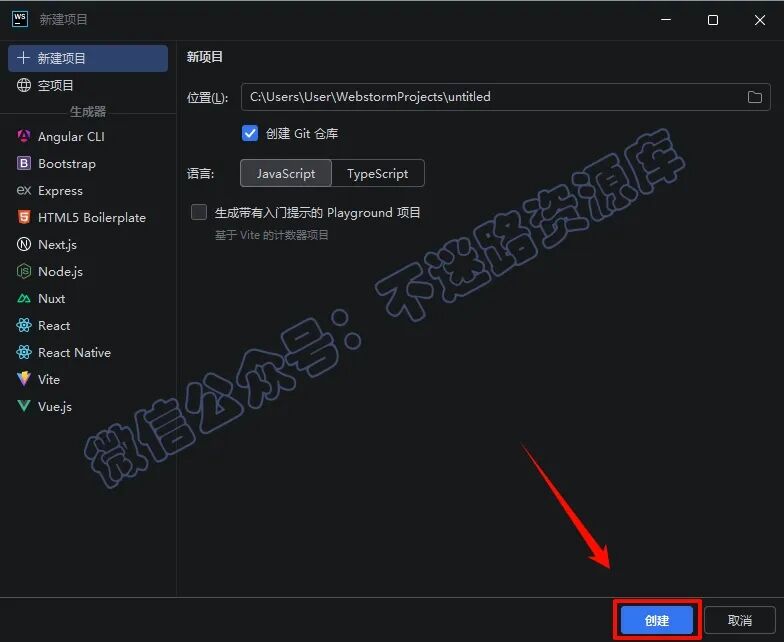Choose the React generator icon

click(24, 325)
